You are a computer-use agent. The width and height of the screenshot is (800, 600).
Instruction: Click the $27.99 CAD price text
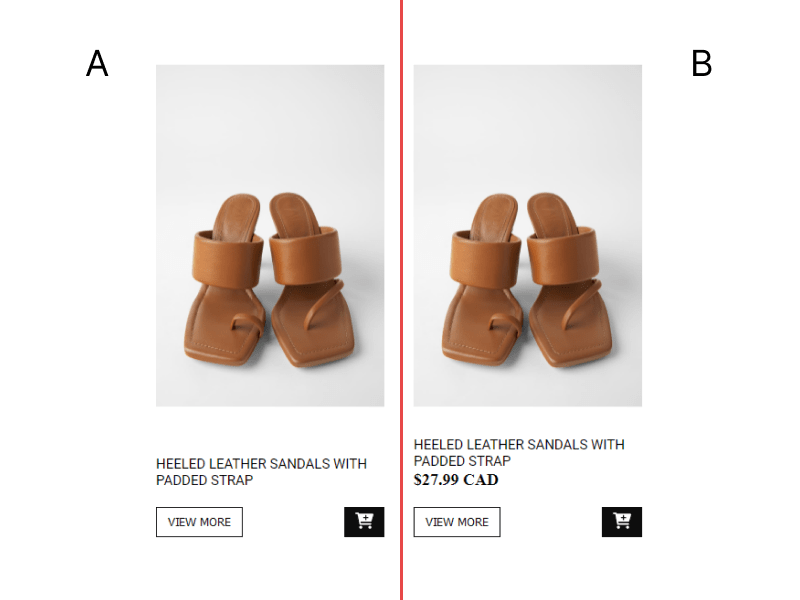[456, 480]
